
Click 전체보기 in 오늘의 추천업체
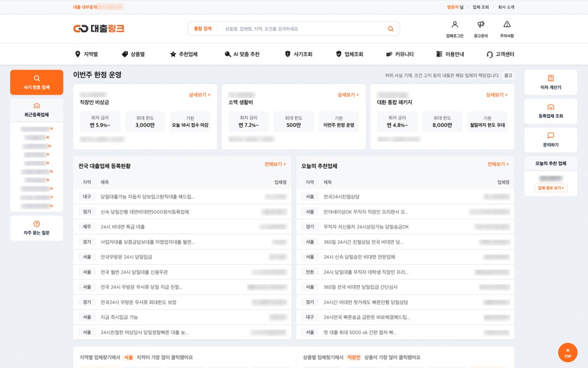click(498, 164)
